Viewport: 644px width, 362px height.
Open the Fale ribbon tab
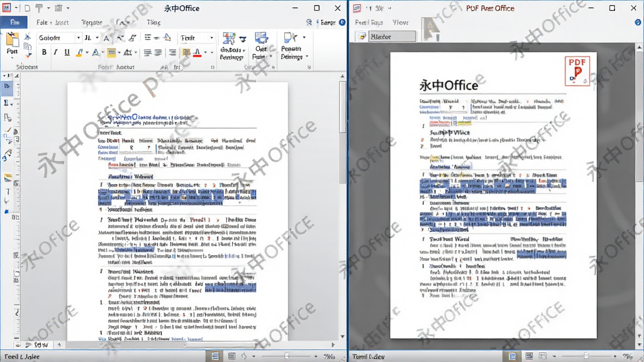pyautogui.click(x=42, y=22)
